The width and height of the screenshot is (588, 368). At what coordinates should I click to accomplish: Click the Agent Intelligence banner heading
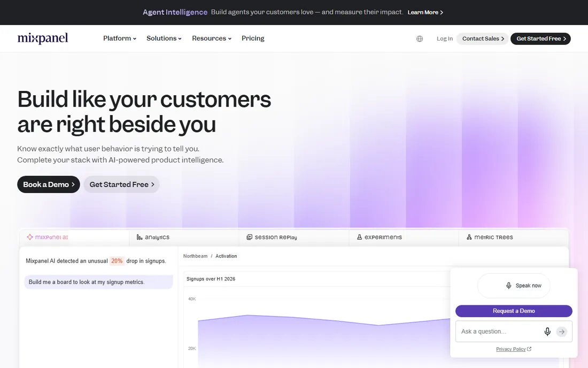175,12
